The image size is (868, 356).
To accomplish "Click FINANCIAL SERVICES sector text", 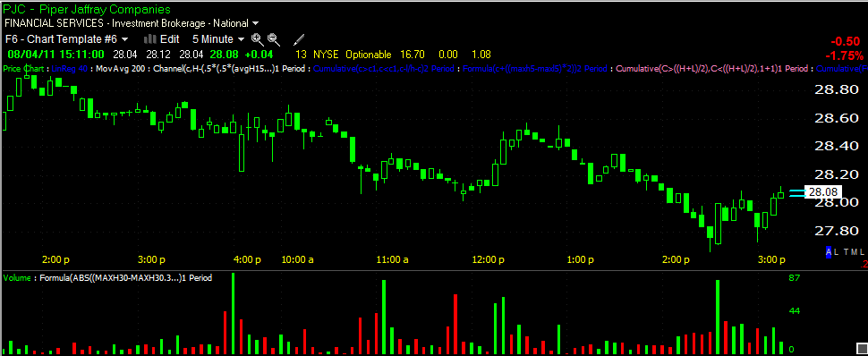I will point(55,23).
